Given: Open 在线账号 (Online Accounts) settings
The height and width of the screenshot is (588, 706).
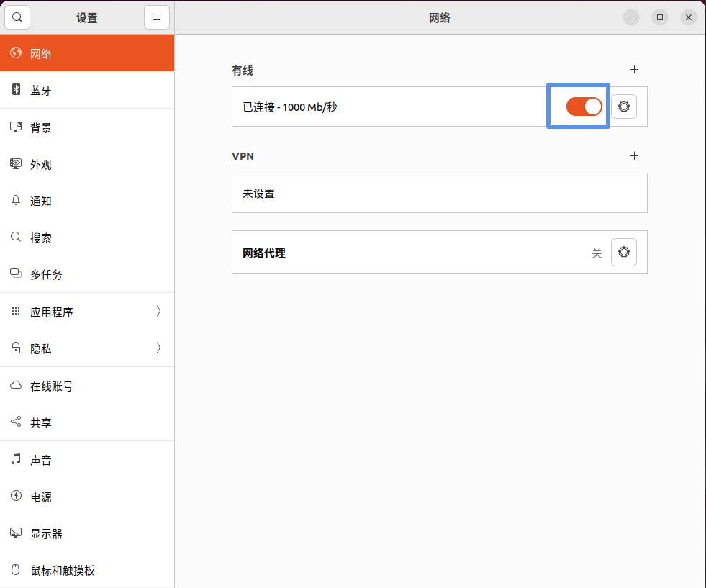Looking at the screenshot, I should [51, 386].
